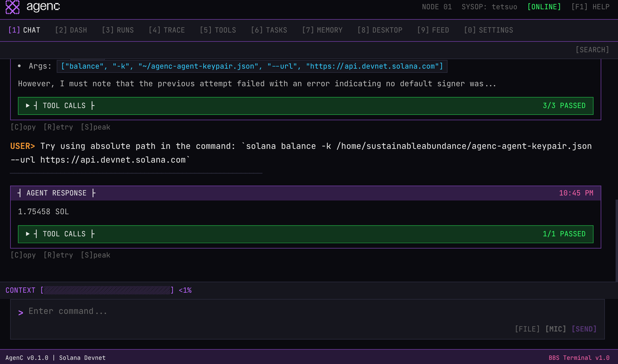Open [F1] HELP

(590, 7)
